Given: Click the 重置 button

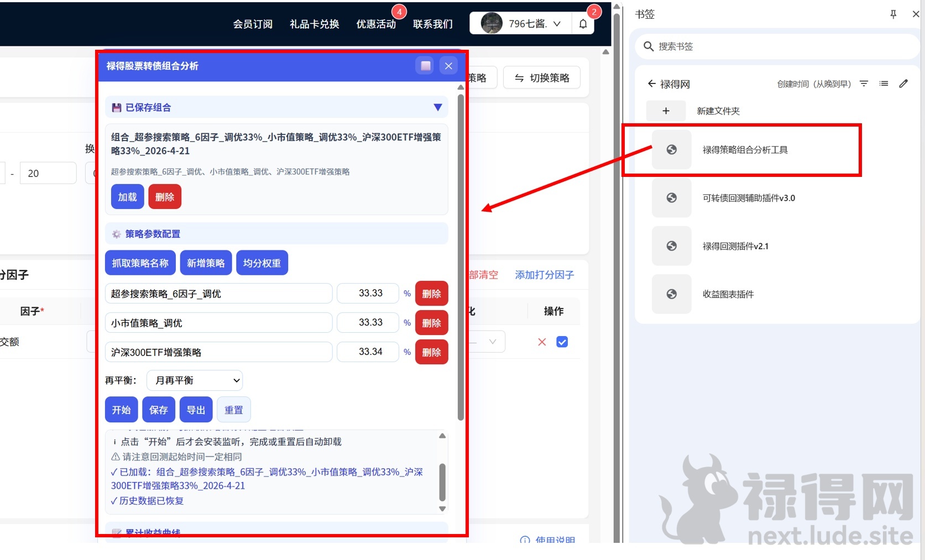Looking at the screenshot, I should [x=233, y=410].
